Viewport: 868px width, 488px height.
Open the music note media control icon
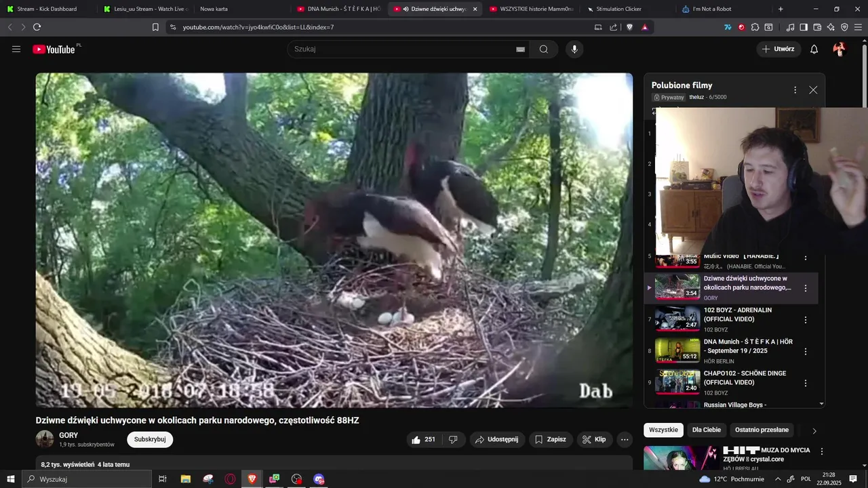tap(790, 27)
